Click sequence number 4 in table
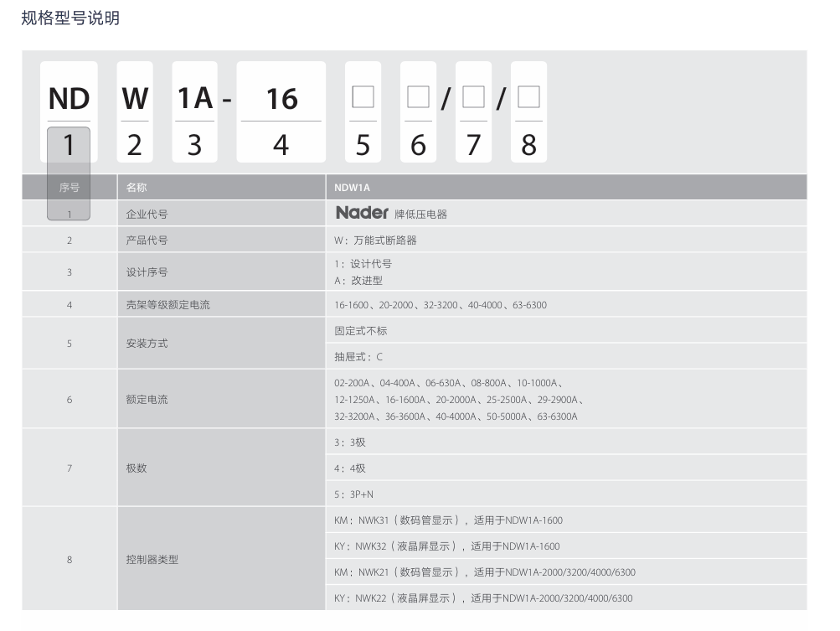This screenshot has height=631, width=840. (x=70, y=304)
